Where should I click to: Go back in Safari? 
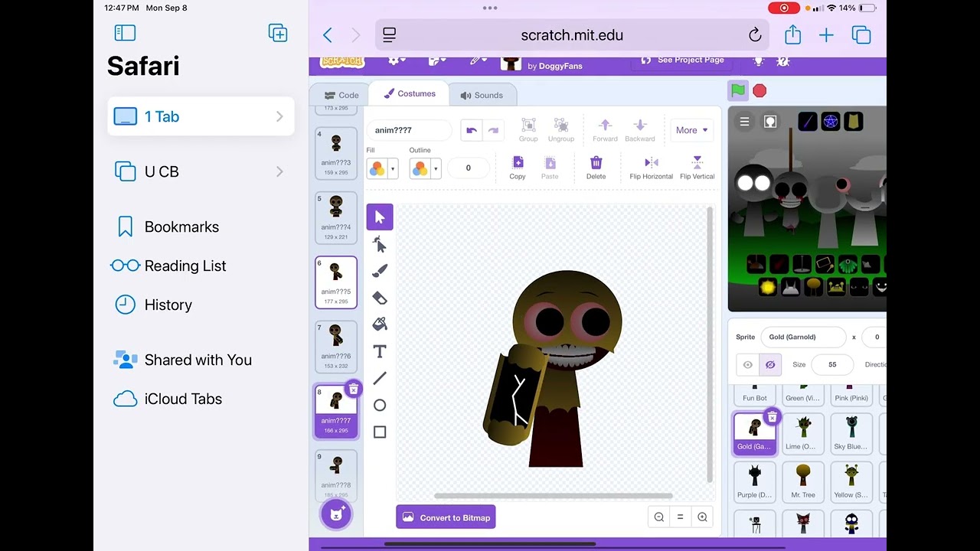click(x=328, y=35)
